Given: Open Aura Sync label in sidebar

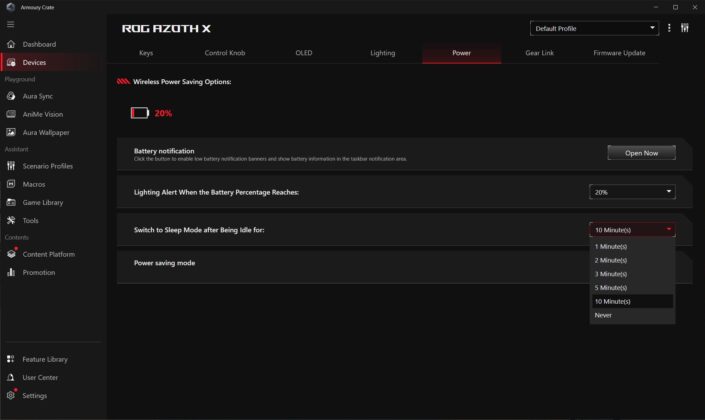Looking at the screenshot, I should 38,96.
